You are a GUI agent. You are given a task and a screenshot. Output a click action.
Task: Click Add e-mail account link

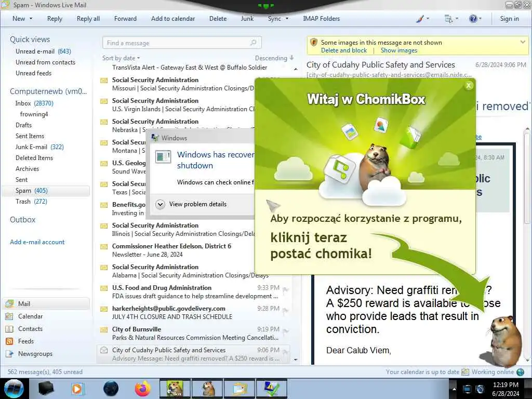tap(37, 242)
